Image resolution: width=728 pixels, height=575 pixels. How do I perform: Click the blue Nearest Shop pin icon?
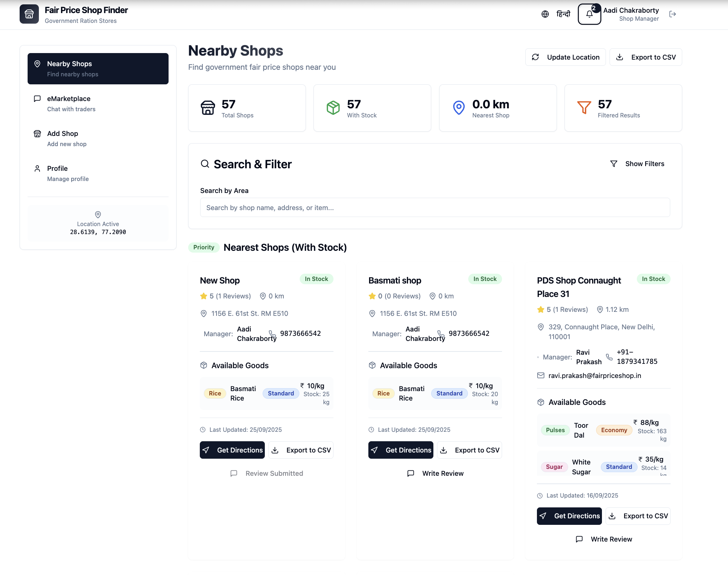click(x=459, y=108)
